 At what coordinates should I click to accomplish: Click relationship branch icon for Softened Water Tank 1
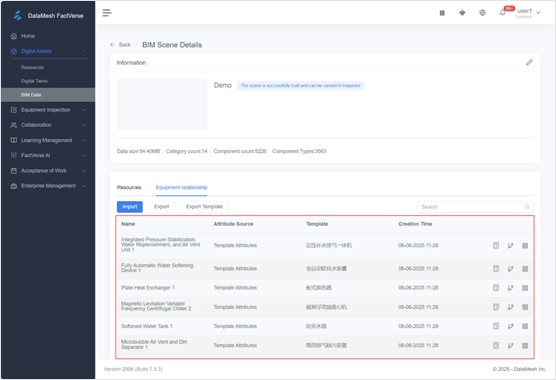click(x=510, y=326)
